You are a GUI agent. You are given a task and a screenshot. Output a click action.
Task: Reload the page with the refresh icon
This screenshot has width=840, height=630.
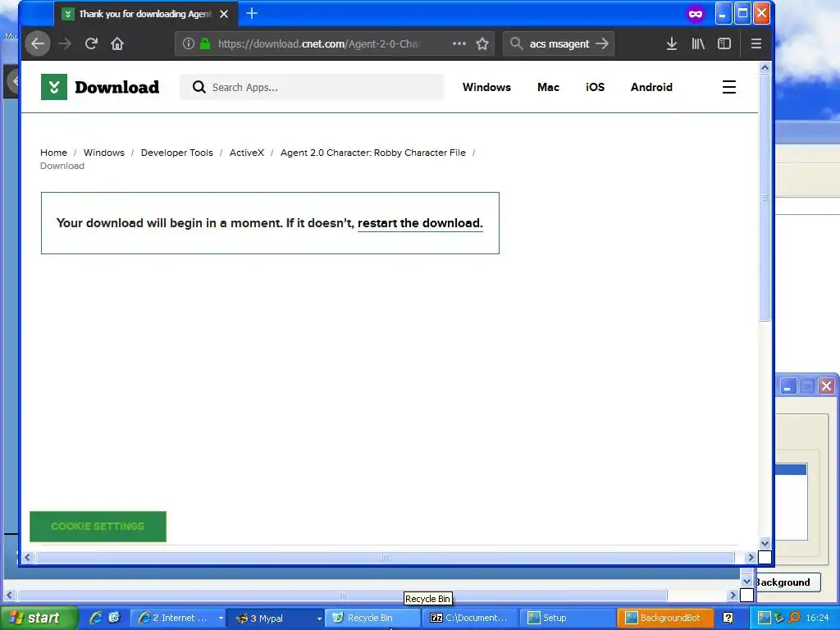coord(91,43)
